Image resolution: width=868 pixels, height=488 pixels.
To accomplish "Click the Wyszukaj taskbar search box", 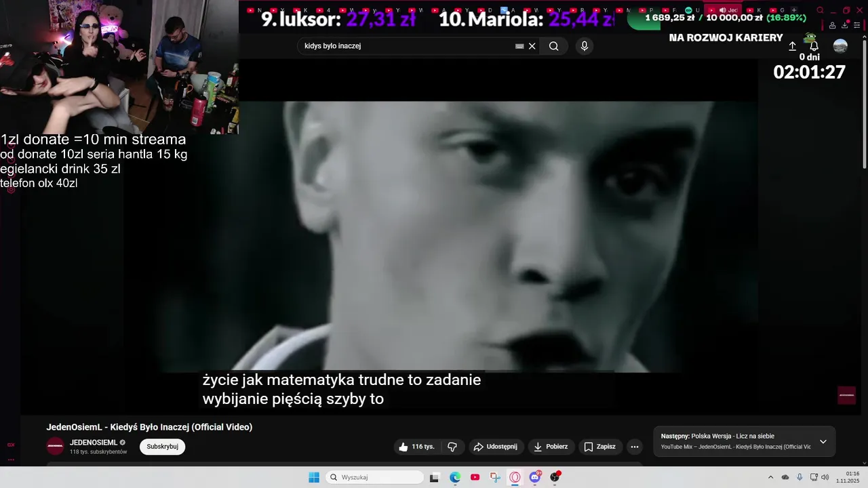I will click(x=374, y=477).
